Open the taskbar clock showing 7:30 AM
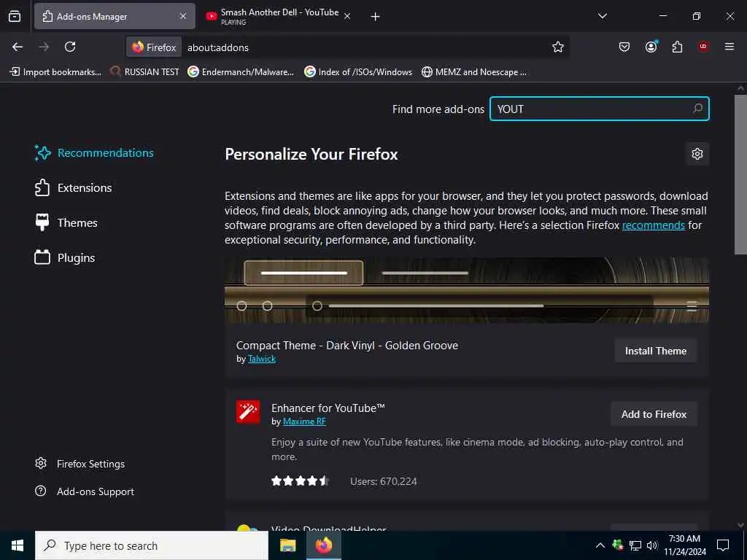Image resolution: width=747 pixels, height=560 pixels. tap(684, 545)
